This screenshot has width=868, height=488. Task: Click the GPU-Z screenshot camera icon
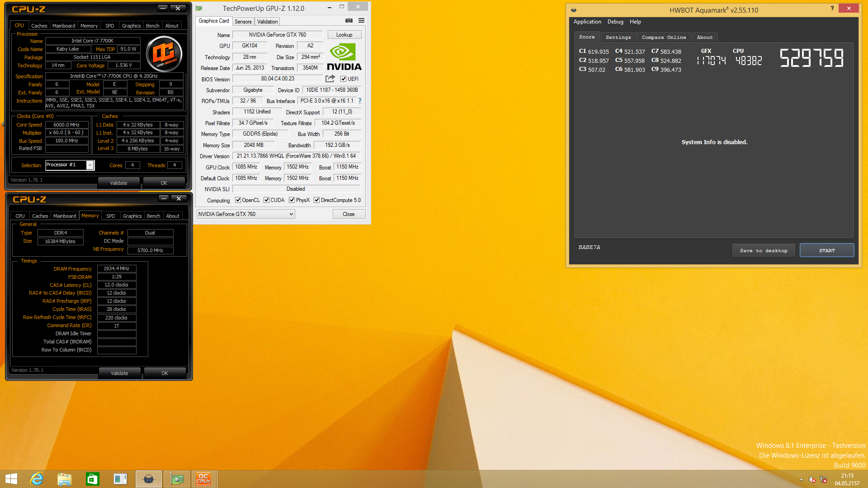349,20
